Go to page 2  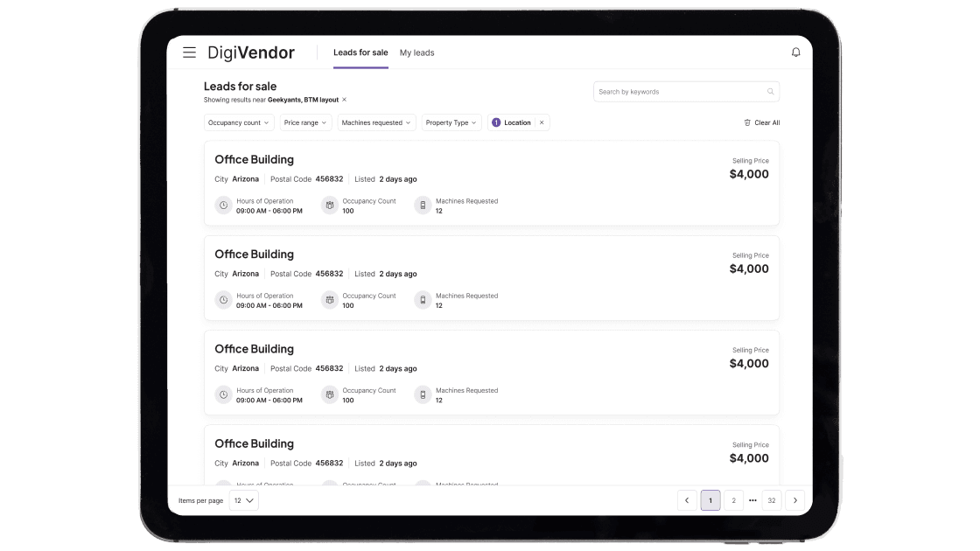coord(734,500)
